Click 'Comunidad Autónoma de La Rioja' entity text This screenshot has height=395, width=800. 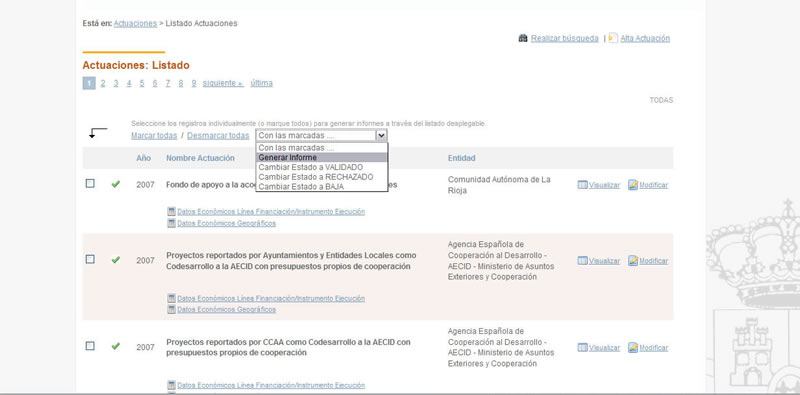499,185
